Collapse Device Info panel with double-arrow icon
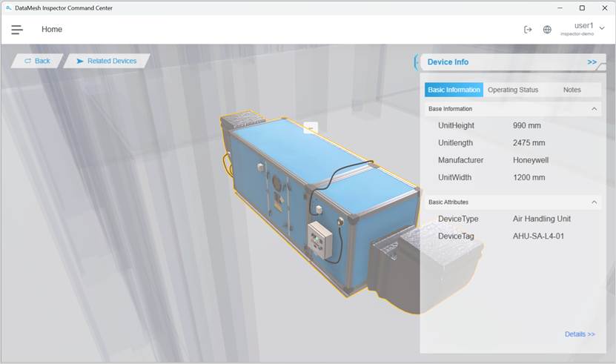Image resolution: width=616 pixels, height=364 pixels. (592, 62)
